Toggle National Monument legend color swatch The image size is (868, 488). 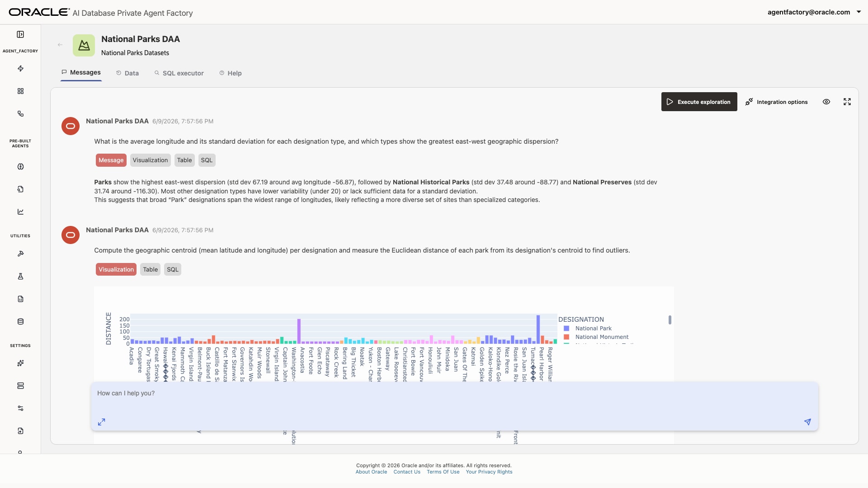(x=566, y=337)
